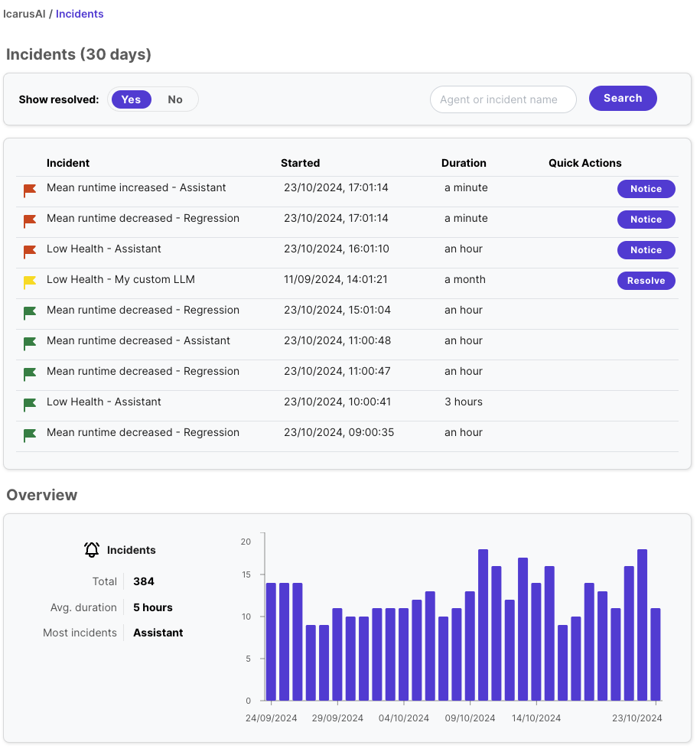Go to IcarusAI breadcrumb root
This screenshot has height=755, width=700.
[24, 14]
